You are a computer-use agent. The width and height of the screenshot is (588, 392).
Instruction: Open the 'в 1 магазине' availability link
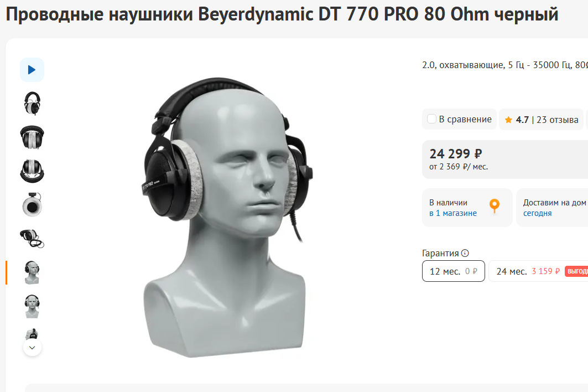452,213
